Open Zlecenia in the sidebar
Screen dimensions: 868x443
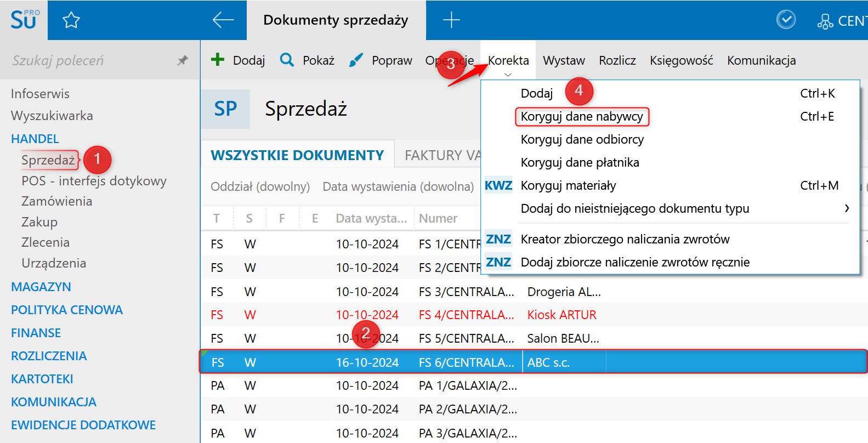click(46, 242)
